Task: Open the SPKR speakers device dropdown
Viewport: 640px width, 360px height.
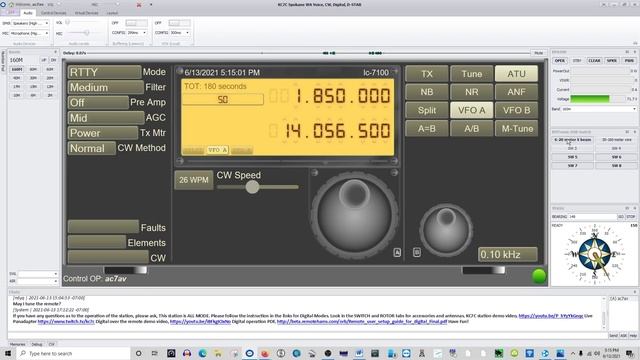Action: 30,23
